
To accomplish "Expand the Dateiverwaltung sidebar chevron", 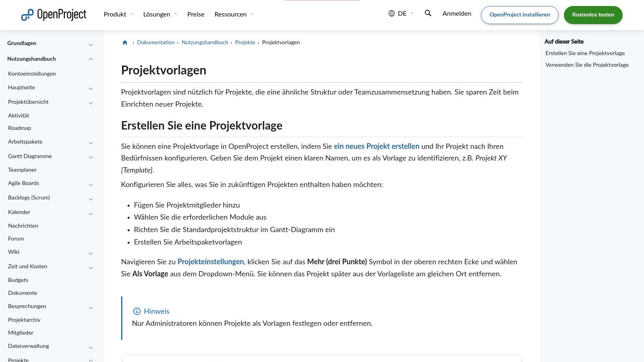I will click(x=91, y=348).
